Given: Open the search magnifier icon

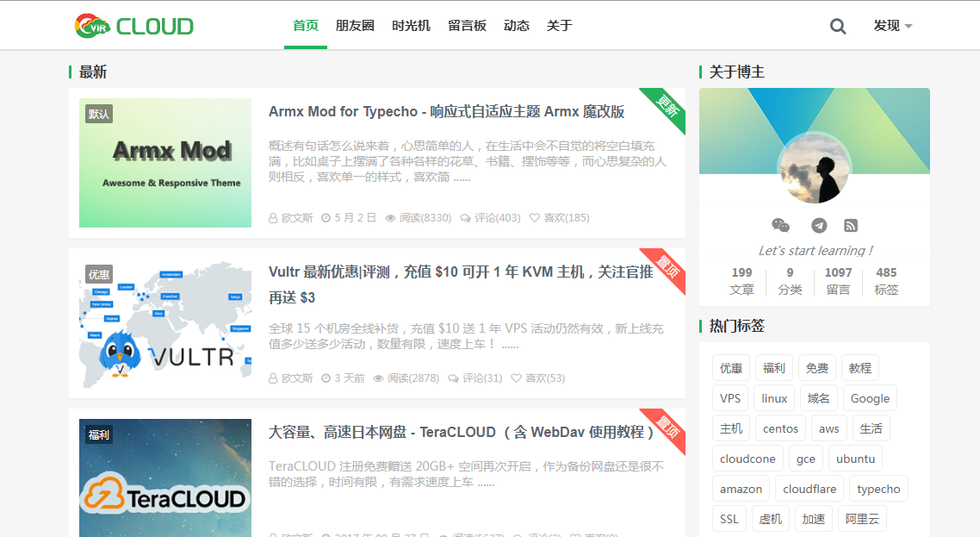Looking at the screenshot, I should [x=838, y=26].
